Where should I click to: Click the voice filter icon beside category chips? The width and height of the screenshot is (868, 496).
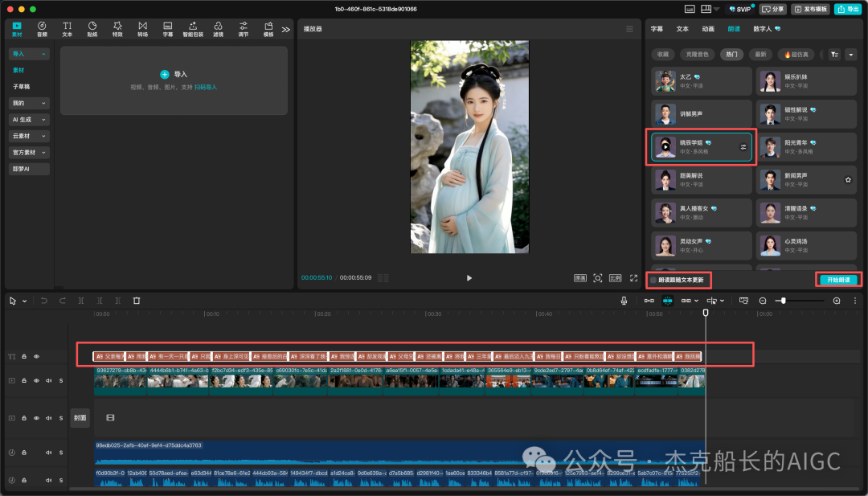[835, 54]
